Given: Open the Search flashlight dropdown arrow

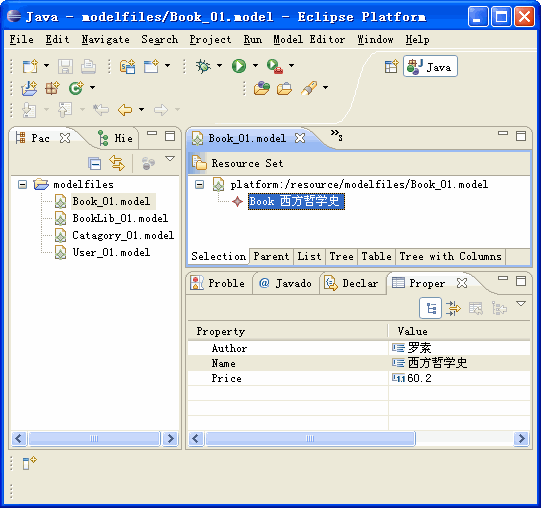Looking at the screenshot, I should pos(325,88).
